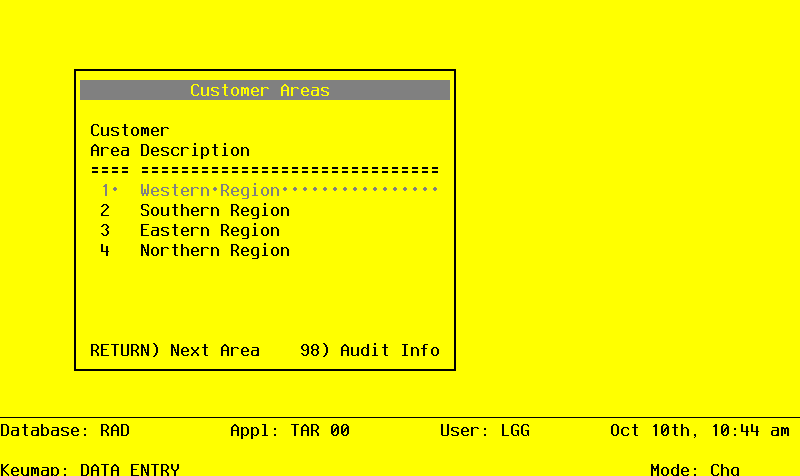Click the Description column header
The height and width of the screenshot is (476, 800).
[x=195, y=151]
